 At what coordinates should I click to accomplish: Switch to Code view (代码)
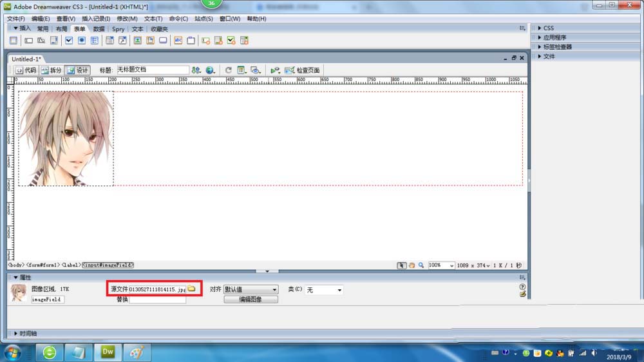click(x=26, y=70)
